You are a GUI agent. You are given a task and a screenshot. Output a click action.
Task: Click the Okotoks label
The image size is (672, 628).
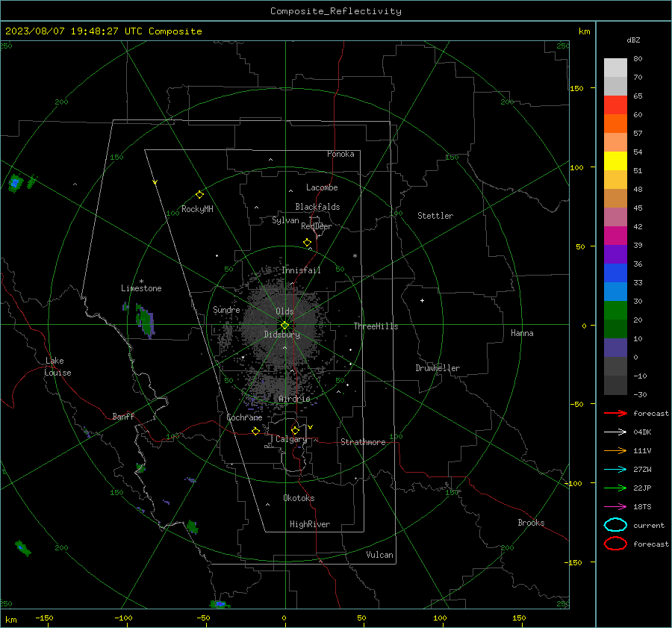click(x=299, y=498)
